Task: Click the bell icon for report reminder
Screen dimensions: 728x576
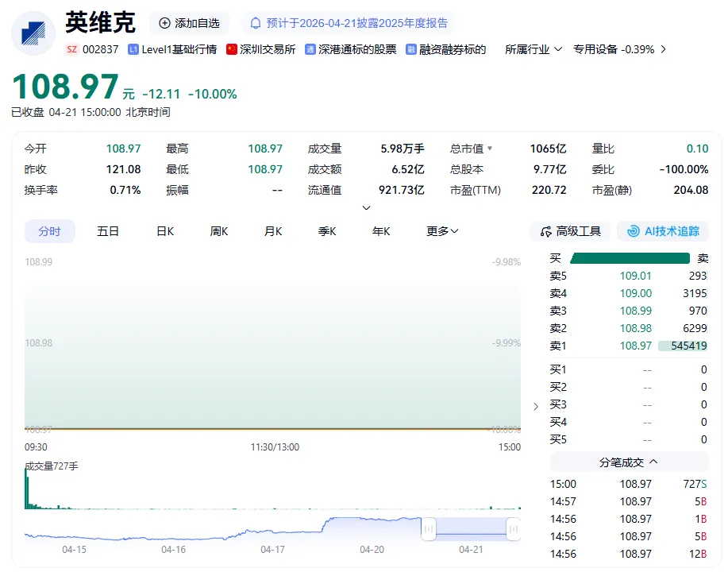Action: tap(256, 23)
